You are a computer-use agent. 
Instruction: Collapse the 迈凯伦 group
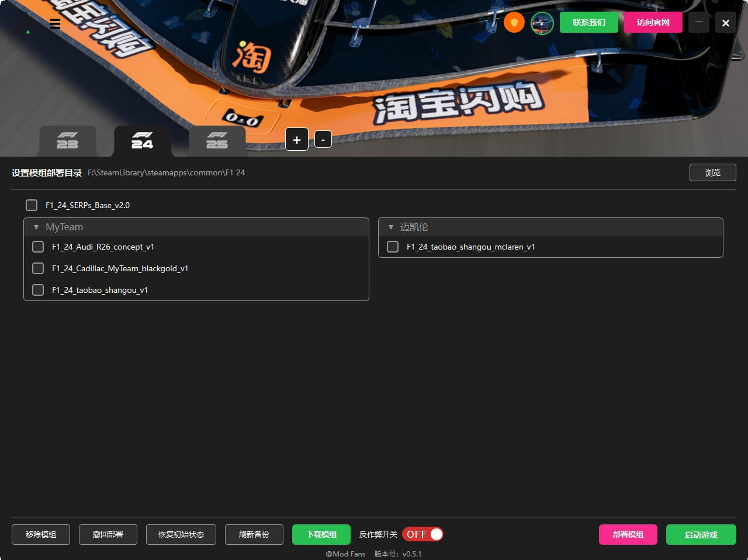391,227
